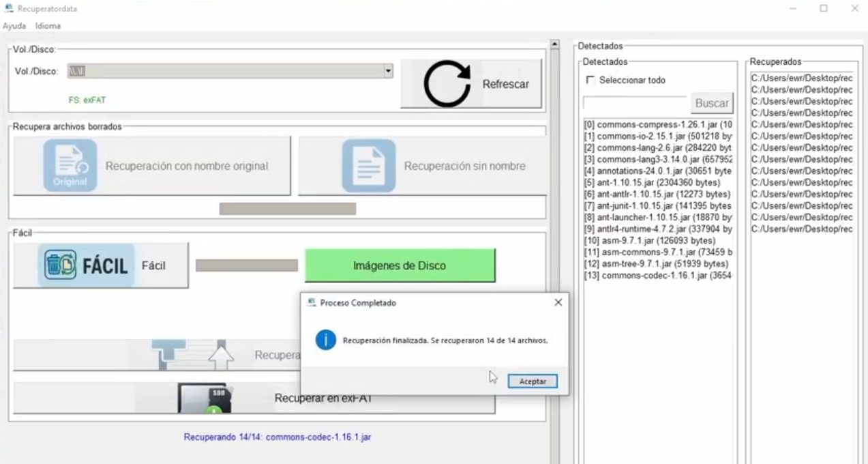Click the nameless recovery document icon
The width and height of the screenshot is (868, 464).
pyautogui.click(x=368, y=166)
